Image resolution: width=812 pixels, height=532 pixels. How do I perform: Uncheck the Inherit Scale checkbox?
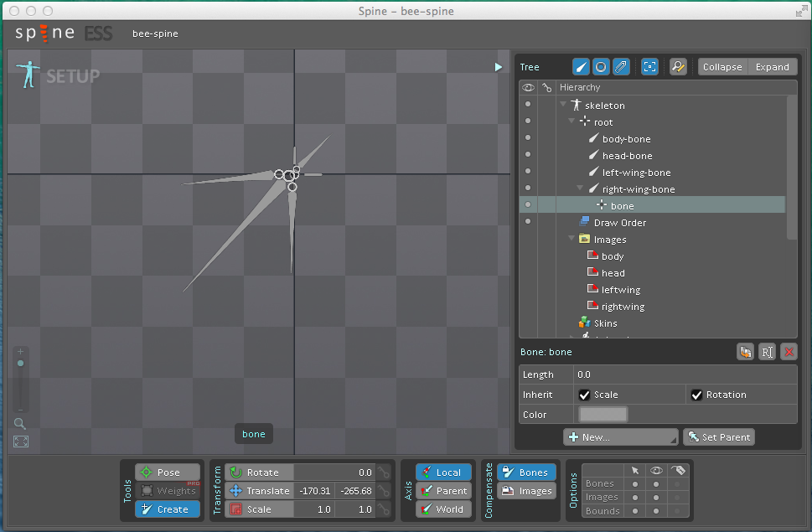click(585, 395)
